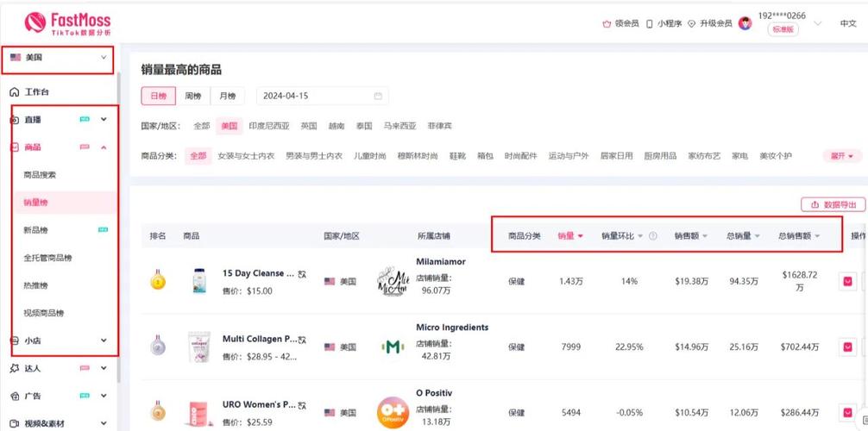Filter region by 英国
The image size is (868, 431).
tap(308, 126)
